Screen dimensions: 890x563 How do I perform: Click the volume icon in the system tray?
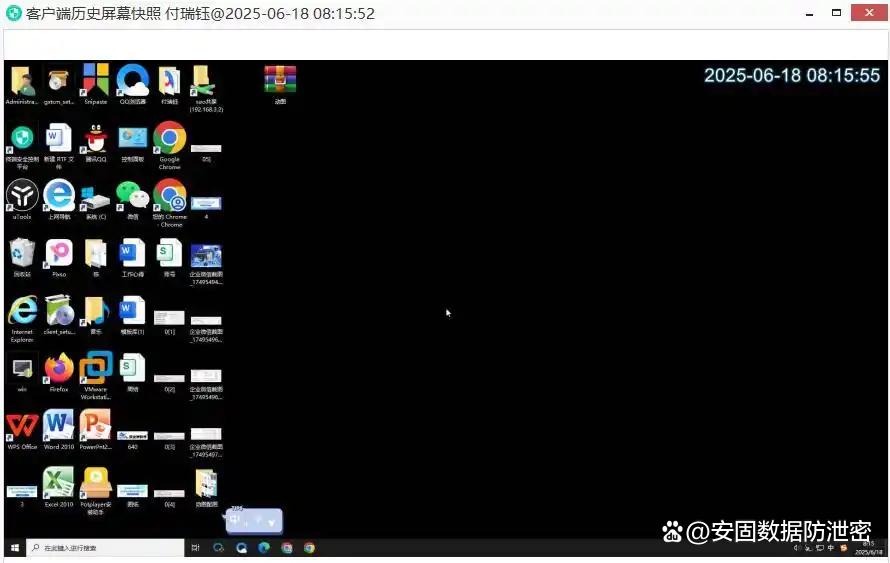pos(796,548)
